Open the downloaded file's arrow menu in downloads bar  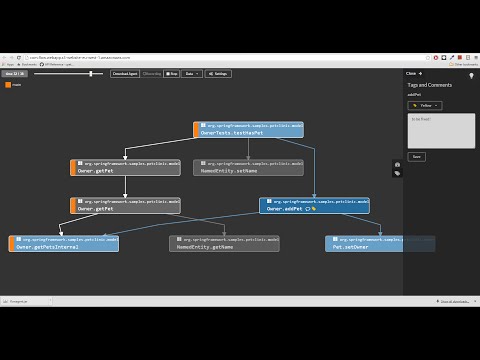coord(50,301)
